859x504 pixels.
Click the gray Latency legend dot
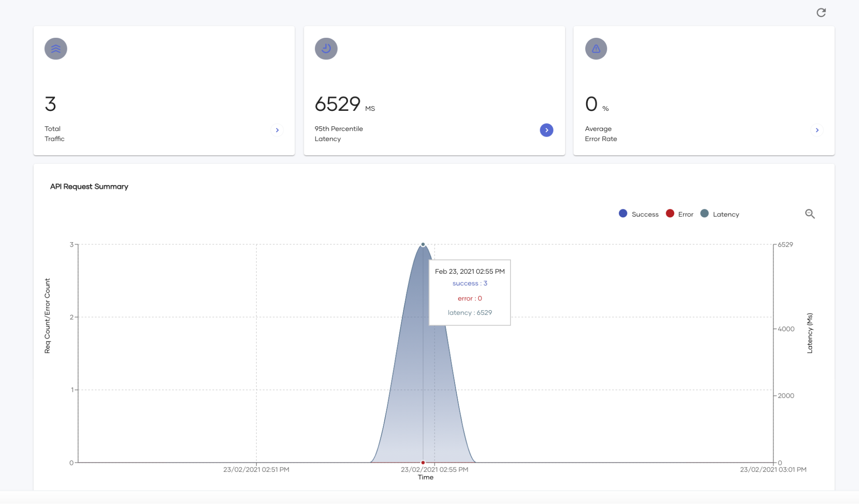(x=704, y=214)
